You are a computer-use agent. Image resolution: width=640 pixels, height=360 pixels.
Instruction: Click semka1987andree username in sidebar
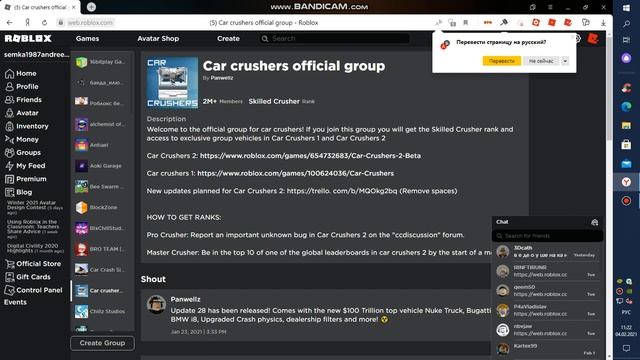click(x=37, y=54)
